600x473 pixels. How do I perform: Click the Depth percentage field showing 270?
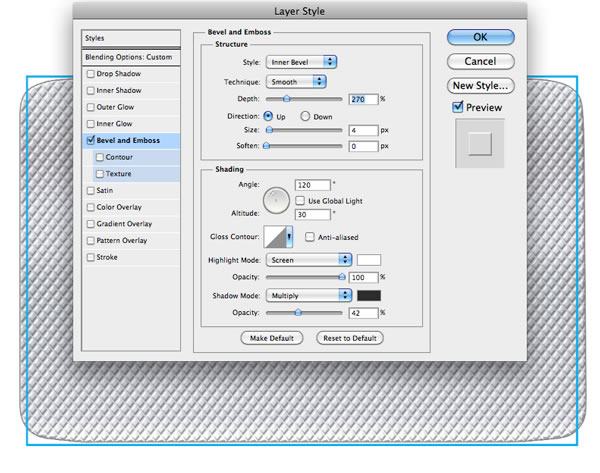point(363,99)
